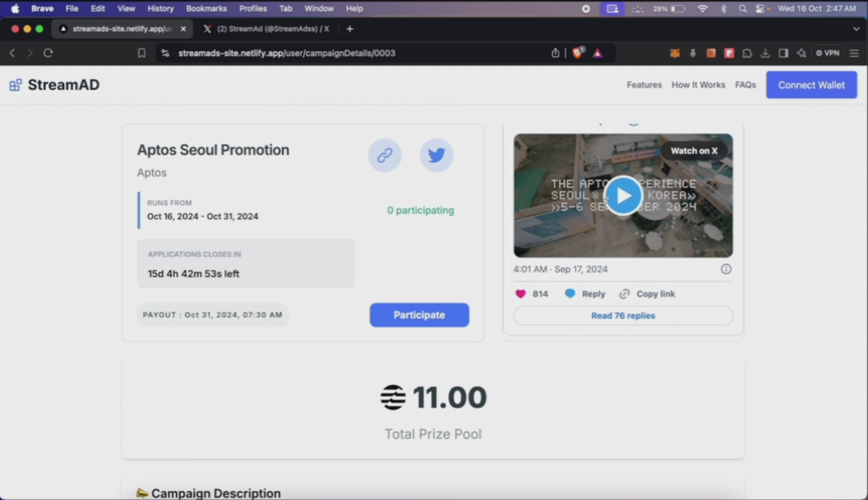Open the Wi-Fi status icon
Viewport: 868px width, 500px height.
(702, 9)
